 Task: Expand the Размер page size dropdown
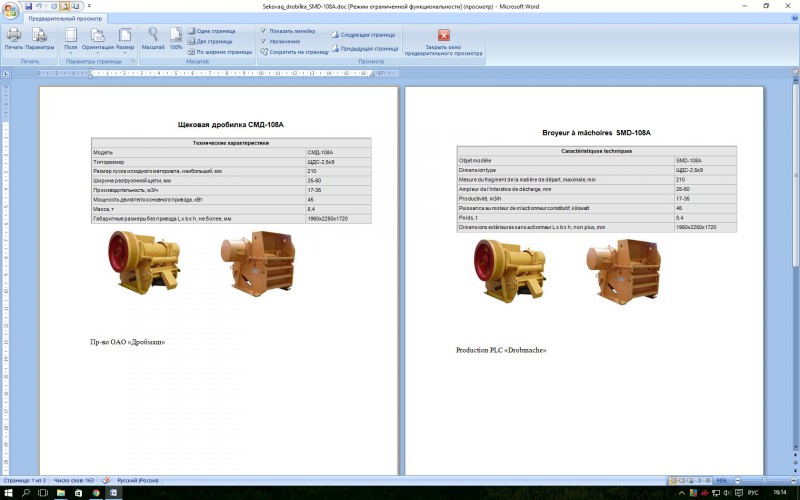(125, 40)
